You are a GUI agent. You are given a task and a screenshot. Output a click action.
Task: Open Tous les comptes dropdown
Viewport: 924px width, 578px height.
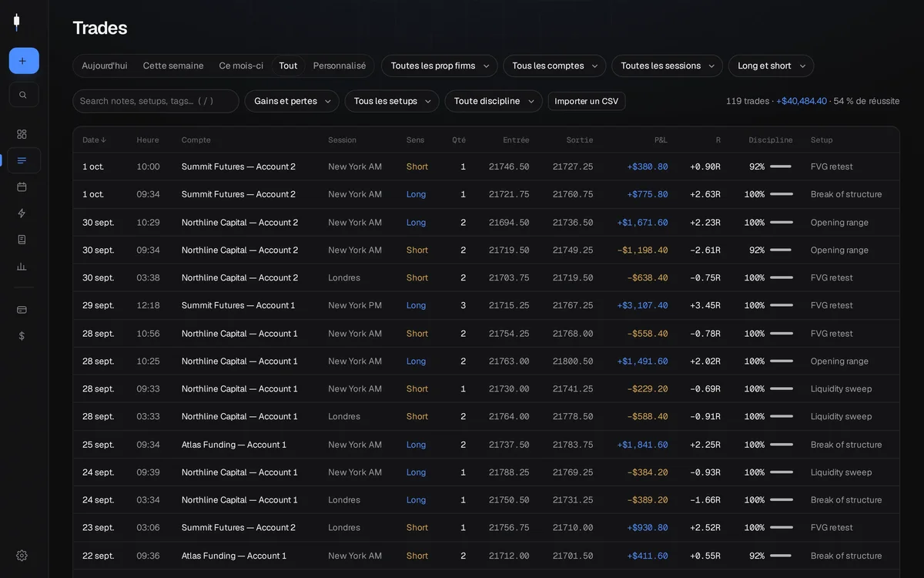[554, 66]
